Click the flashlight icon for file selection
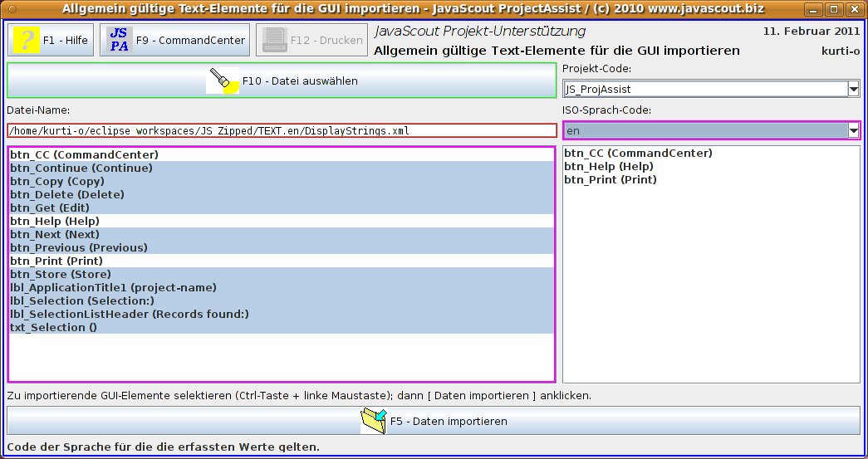This screenshot has width=868, height=459. tap(222, 81)
